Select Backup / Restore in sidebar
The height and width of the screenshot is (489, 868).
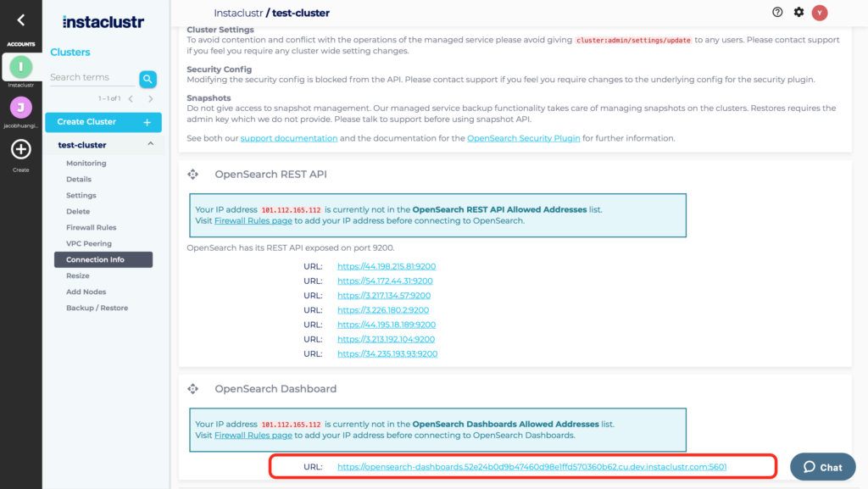click(97, 308)
